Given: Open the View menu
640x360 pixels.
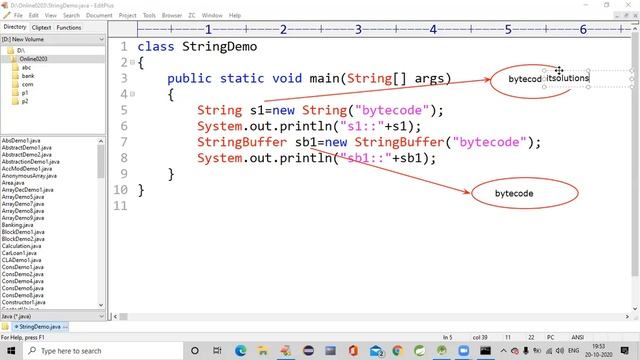Looking at the screenshot, I should pyautogui.click(x=51, y=16).
